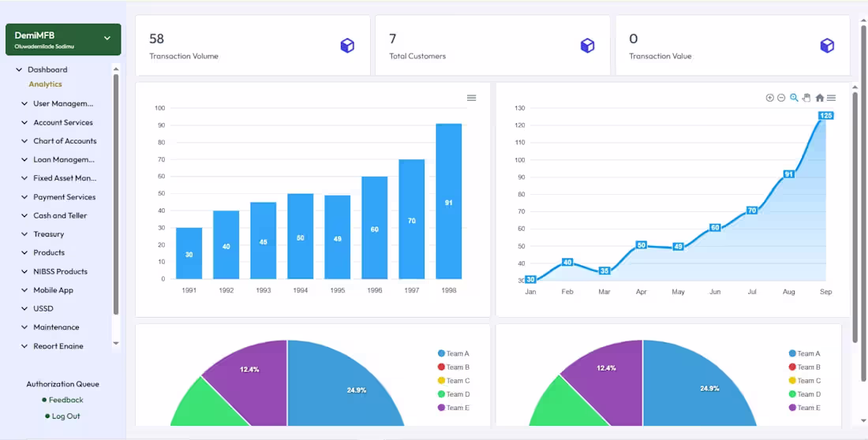Expand the Loan Management section
This screenshot has width=868, height=440.
click(58, 159)
